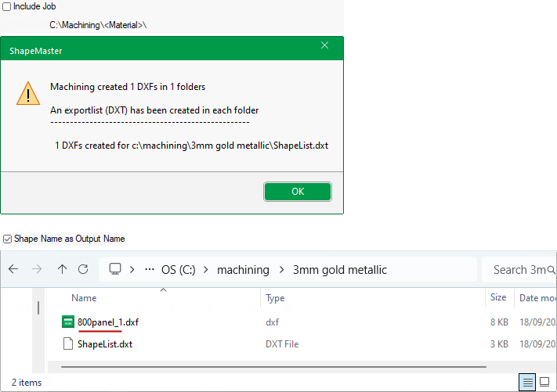Click the This PC monitor icon
The width and height of the screenshot is (557, 392).
click(115, 269)
